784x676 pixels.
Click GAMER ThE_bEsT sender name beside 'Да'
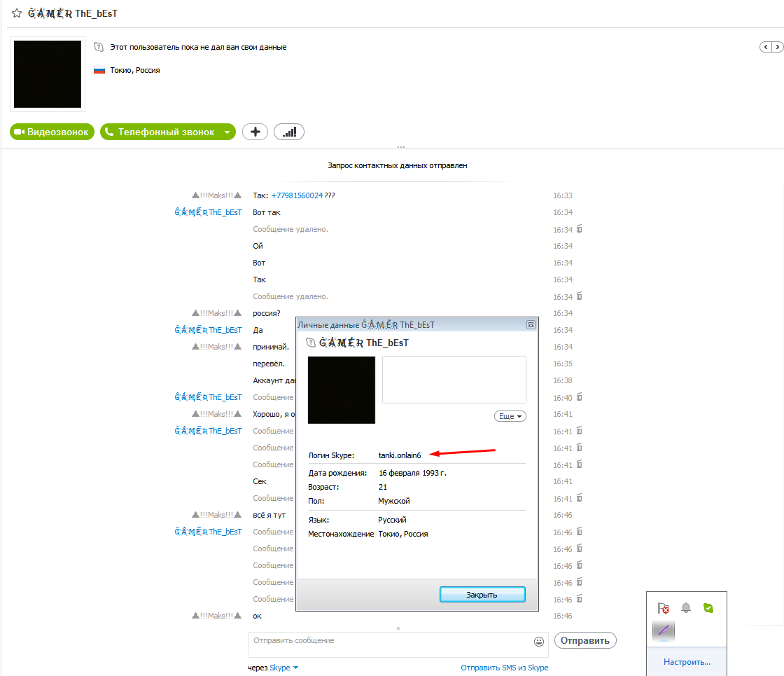[x=208, y=330]
